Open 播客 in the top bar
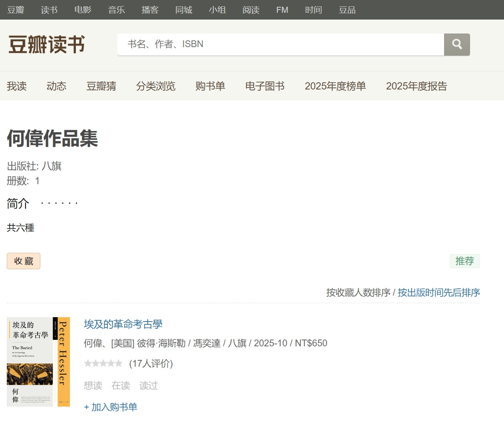The width and height of the screenshot is (504, 437). point(150,10)
